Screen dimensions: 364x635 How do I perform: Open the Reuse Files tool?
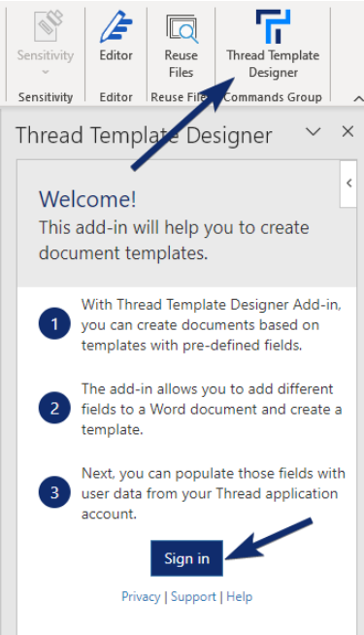click(181, 46)
